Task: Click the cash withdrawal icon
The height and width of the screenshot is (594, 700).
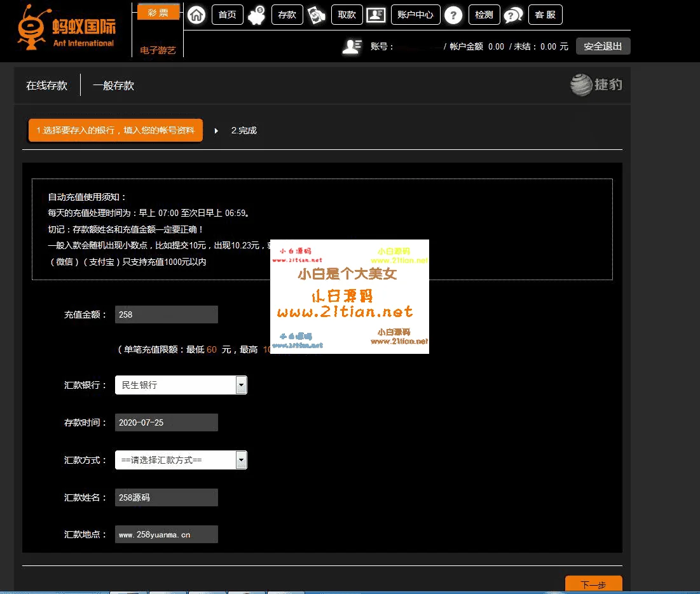Action: [317, 15]
